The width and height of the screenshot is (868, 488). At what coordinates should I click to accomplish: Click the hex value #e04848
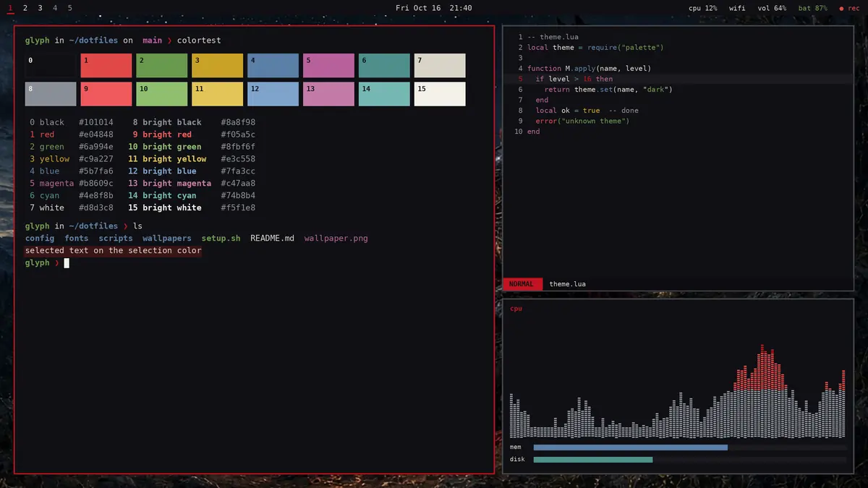96,134
